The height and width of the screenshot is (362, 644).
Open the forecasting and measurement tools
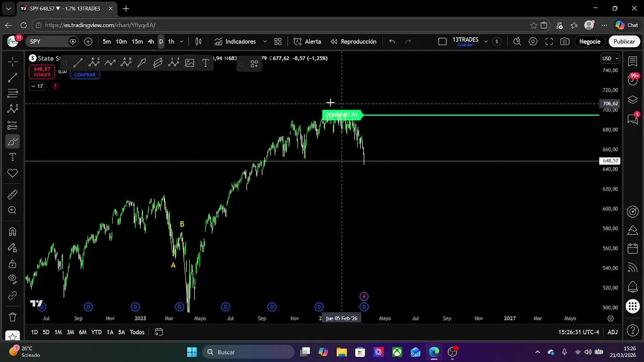coord(13,125)
